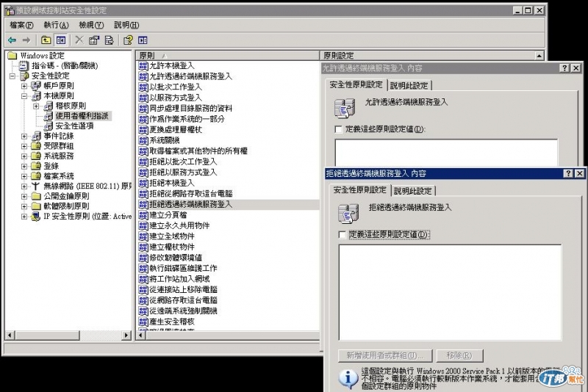Viewport: 588px width, 392px height.
Task: Check 定義這些原則設定值 in the 拒絕透過終端機服務登入 dialog
Action: click(342, 235)
